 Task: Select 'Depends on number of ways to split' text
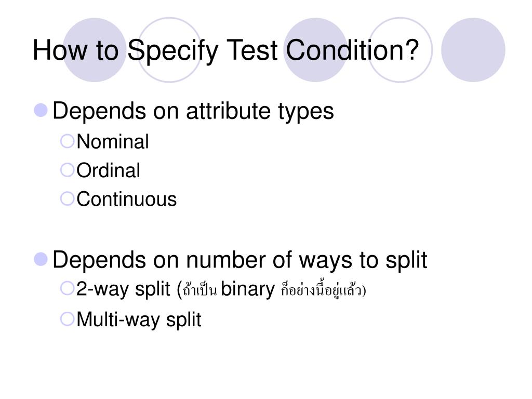240,260
